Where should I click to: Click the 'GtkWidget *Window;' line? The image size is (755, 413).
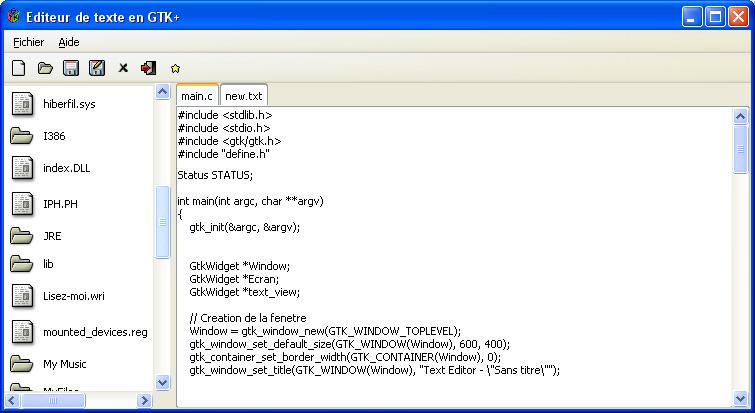[240, 266]
